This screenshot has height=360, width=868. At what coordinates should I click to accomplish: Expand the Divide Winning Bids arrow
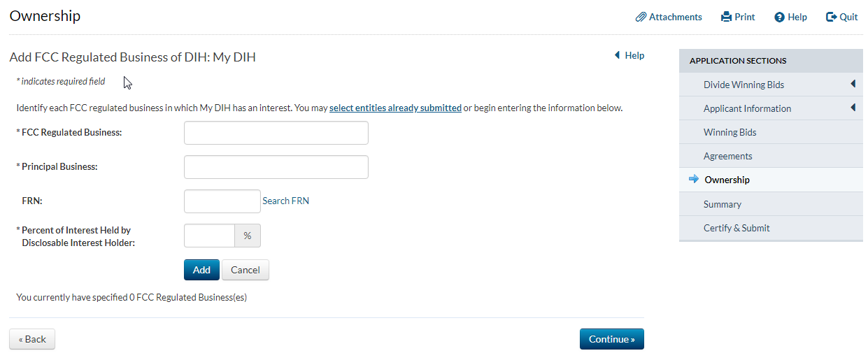point(853,85)
